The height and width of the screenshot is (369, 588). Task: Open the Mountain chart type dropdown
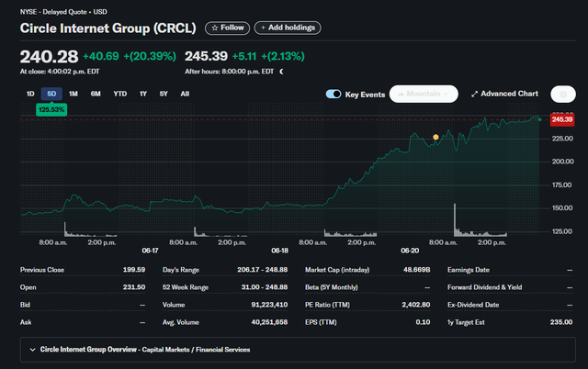click(x=424, y=94)
